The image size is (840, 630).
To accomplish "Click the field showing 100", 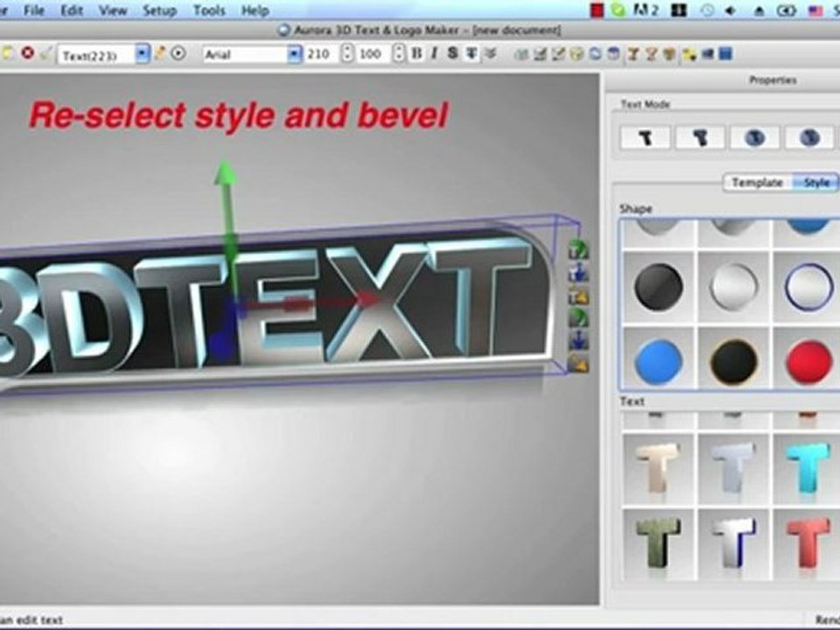I will click(x=372, y=54).
